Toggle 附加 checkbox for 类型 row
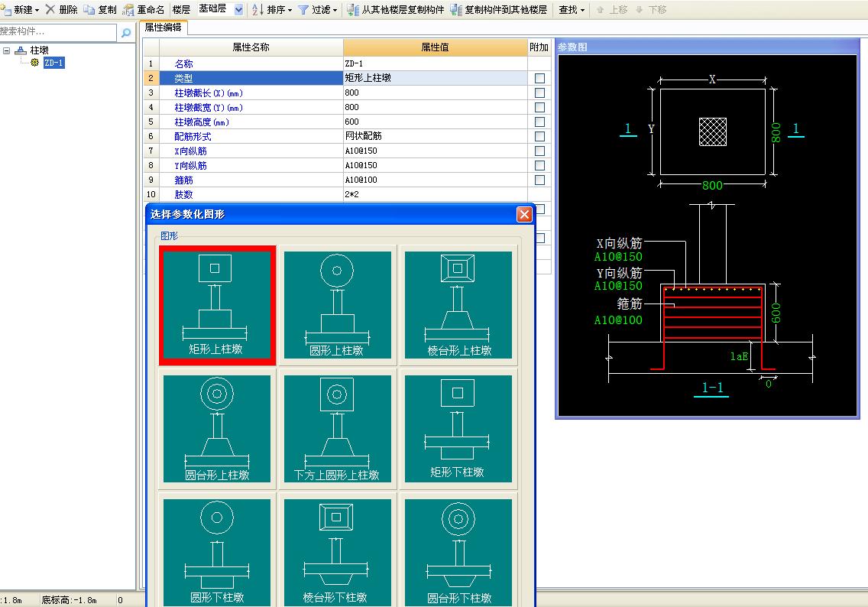Viewport: 868px width, 607px height. 539,79
